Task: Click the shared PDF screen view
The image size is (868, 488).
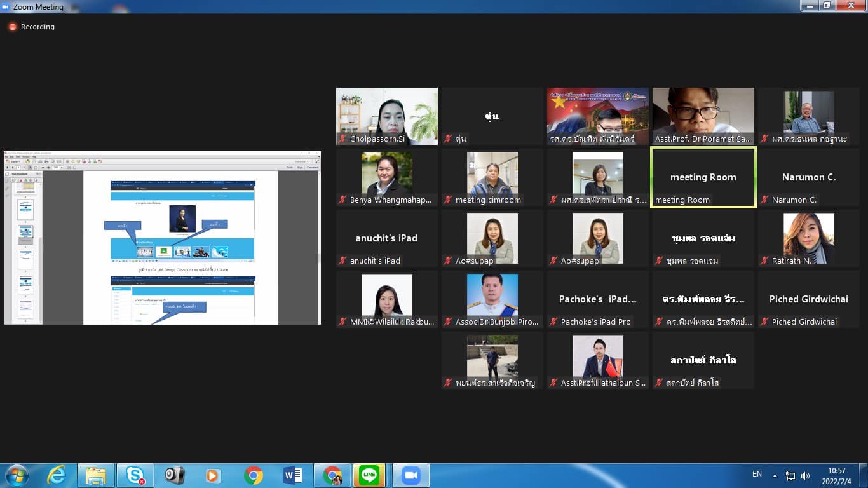Action: tap(162, 238)
